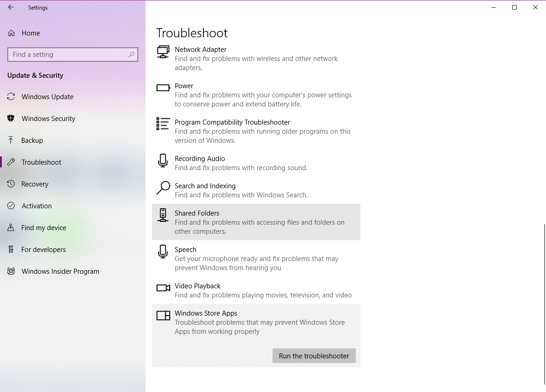Click the Recording Audio microphone icon
Screen dimensions: 546x392
pos(163,161)
